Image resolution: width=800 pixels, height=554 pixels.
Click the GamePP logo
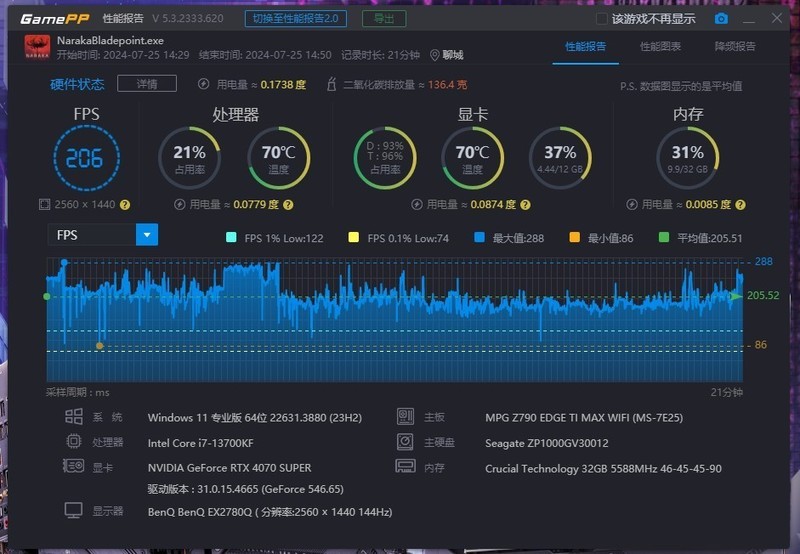pyautogui.click(x=55, y=19)
